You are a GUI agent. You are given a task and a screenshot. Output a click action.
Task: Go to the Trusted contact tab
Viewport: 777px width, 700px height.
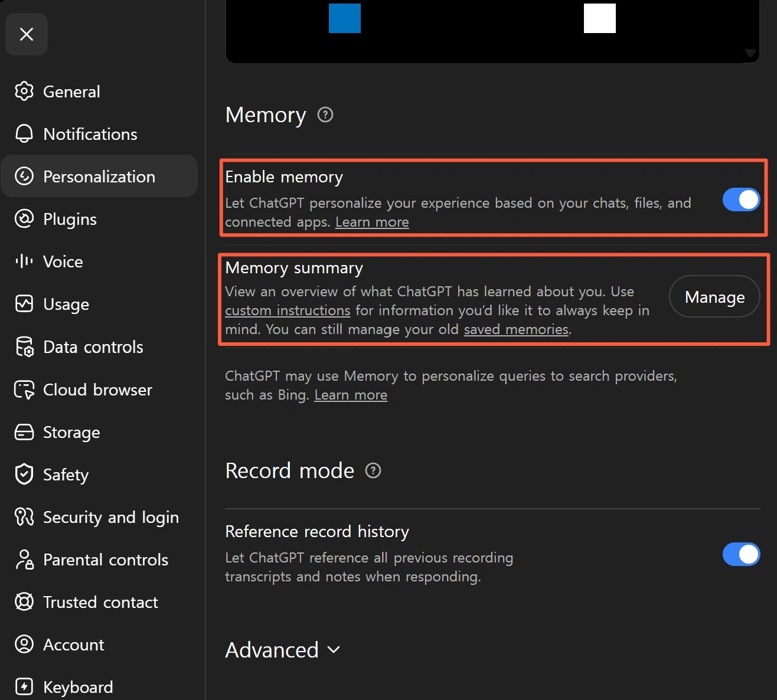(x=99, y=602)
